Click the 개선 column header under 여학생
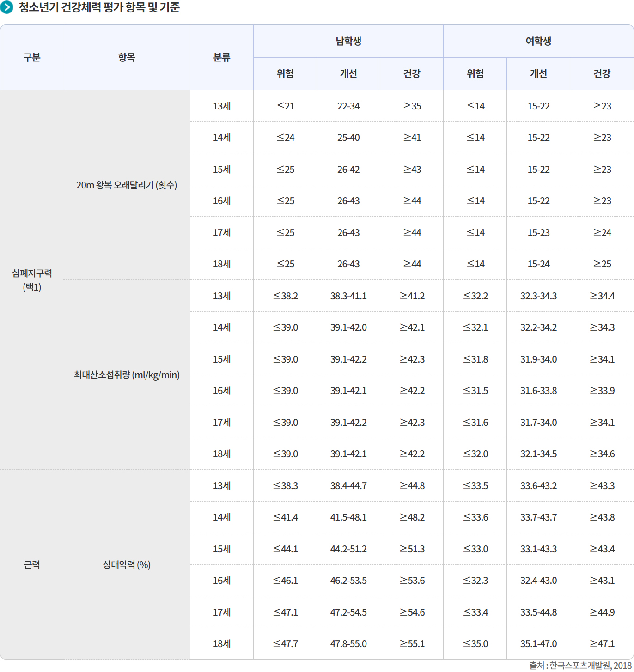Image resolution: width=634 pixels, height=672 pixels. 538,73
